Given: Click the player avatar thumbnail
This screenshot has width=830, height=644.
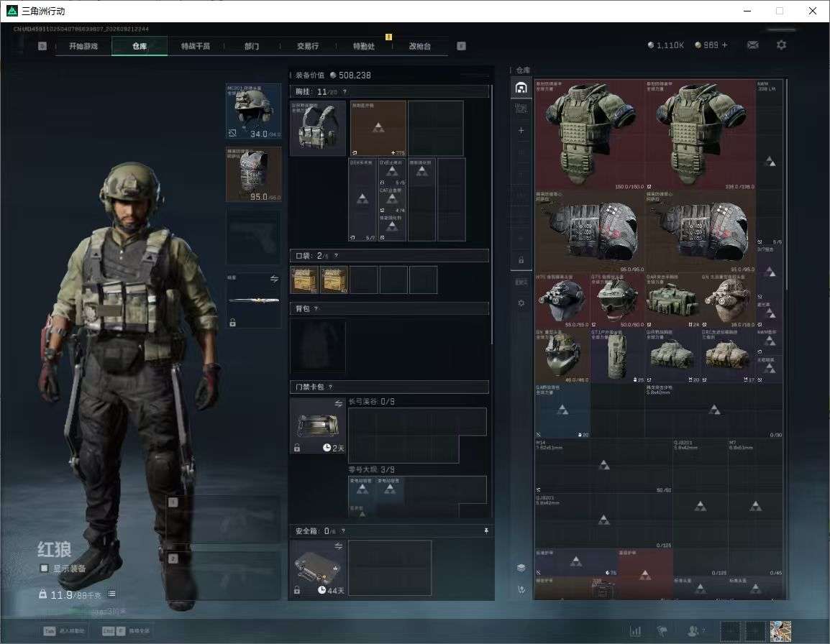Looking at the screenshot, I should point(781,631).
